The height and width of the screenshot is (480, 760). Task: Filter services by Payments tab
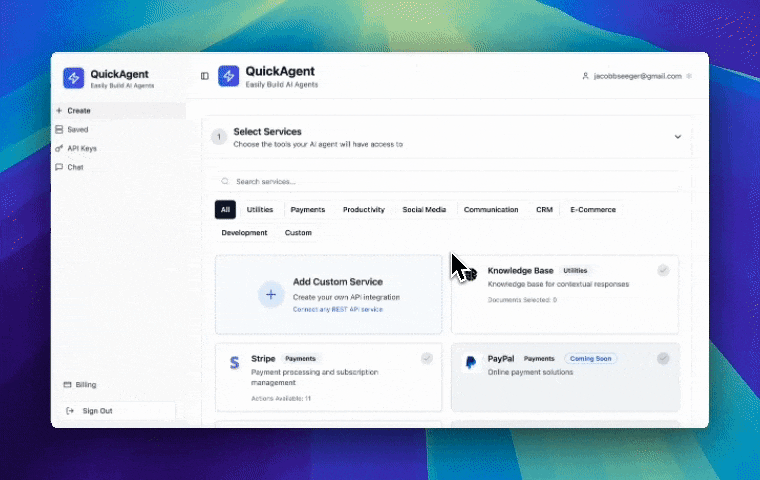tap(308, 209)
